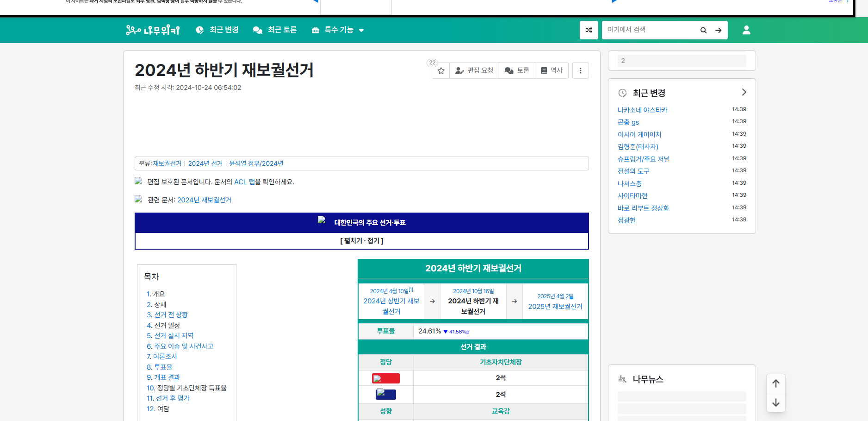
Task: Jump to 9. 개표 결과 section
Action: point(163,377)
